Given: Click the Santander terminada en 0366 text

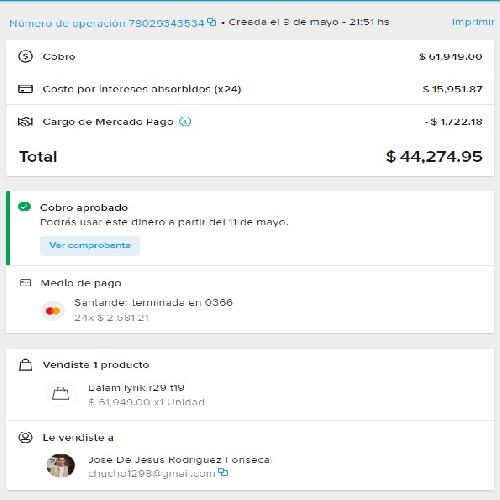Looking at the screenshot, I should click(153, 303).
